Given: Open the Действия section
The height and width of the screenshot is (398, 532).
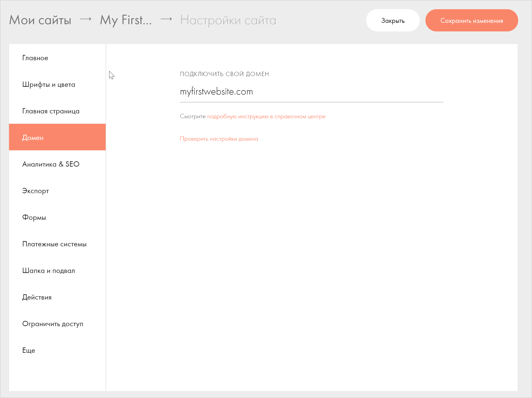Looking at the screenshot, I should (x=37, y=297).
